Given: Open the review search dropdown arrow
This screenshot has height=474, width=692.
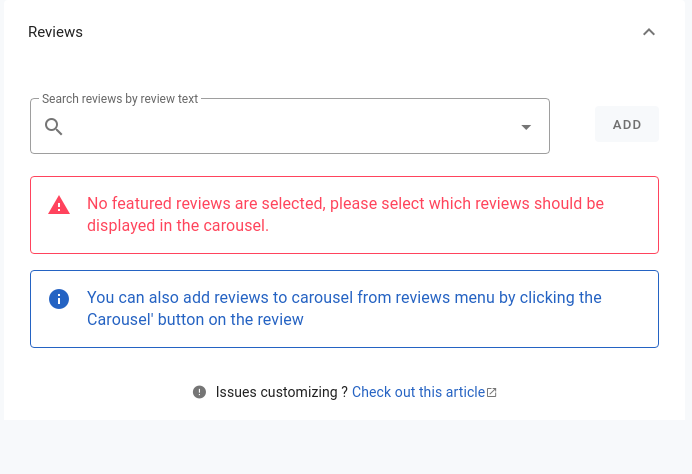Looking at the screenshot, I should click(x=526, y=127).
